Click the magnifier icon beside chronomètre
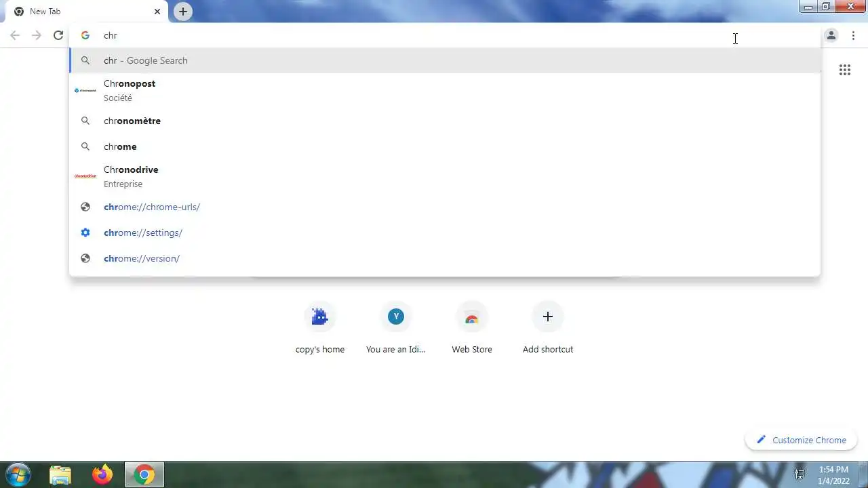868x488 pixels. click(x=85, y=121)
